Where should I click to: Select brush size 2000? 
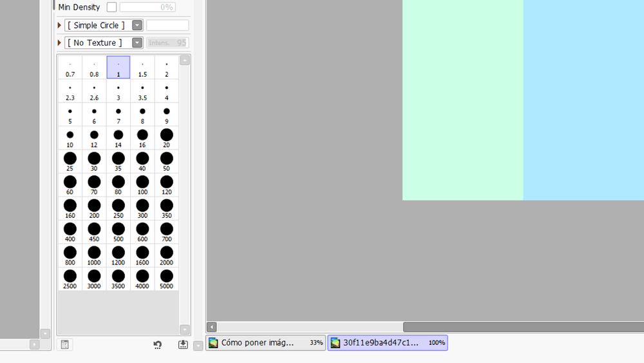(x=166, y=255)
